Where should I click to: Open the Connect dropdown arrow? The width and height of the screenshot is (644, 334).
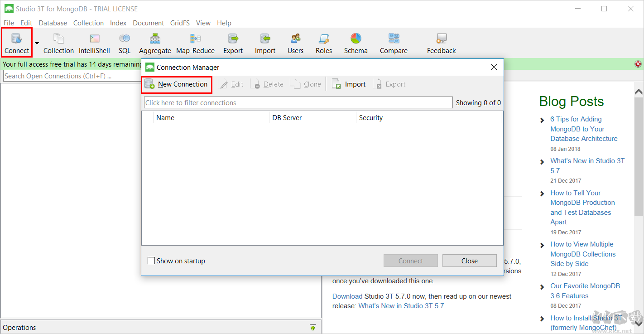37,43
